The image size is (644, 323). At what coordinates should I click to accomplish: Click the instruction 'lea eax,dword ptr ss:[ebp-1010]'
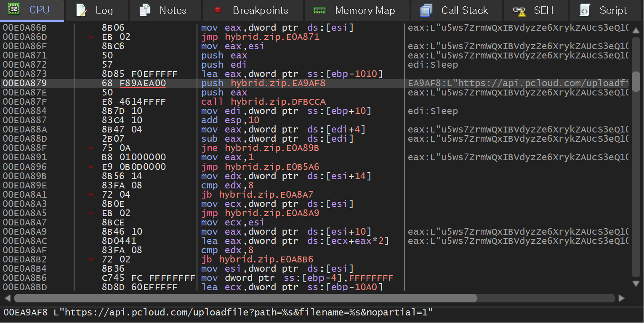(293, 74)
